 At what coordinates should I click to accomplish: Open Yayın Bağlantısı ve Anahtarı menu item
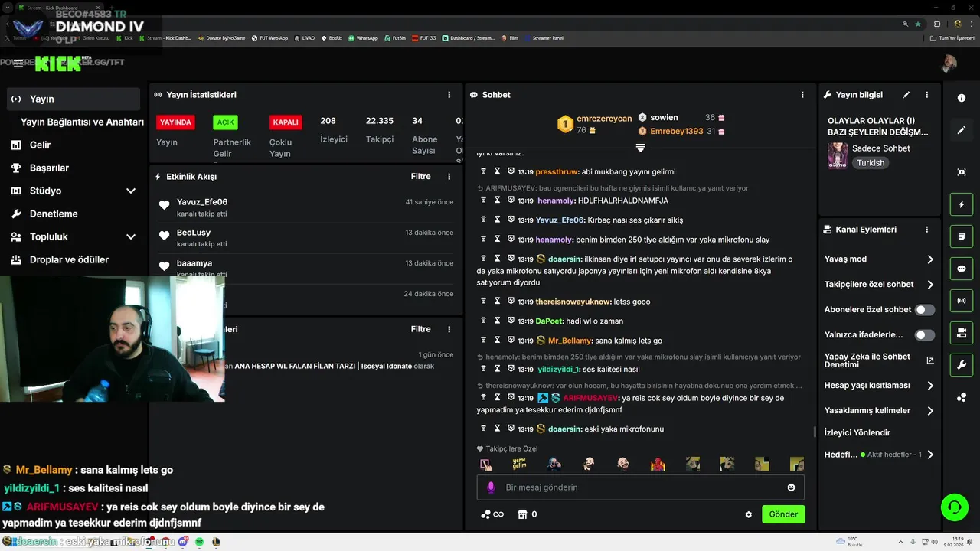[x=82, y=122]
